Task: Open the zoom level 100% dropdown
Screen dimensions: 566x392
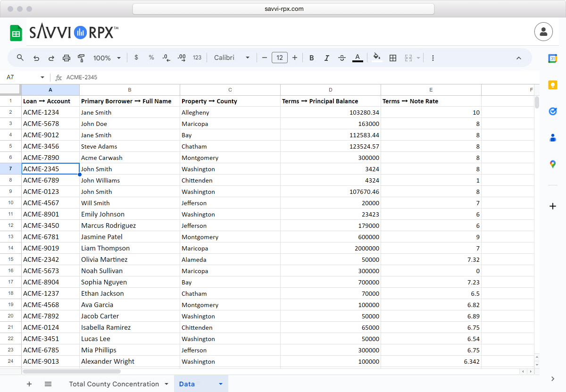Action: click(107, 58)
